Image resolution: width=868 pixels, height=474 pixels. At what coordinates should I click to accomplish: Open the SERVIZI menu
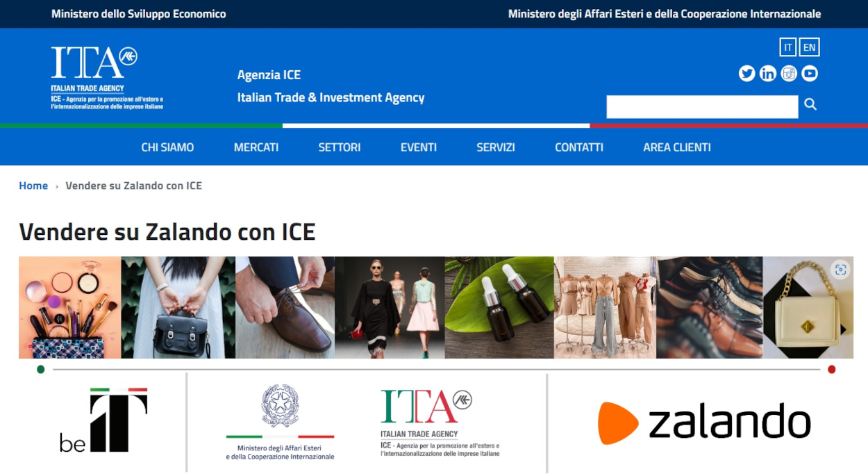pyautogui.click(x=496, y=147)
